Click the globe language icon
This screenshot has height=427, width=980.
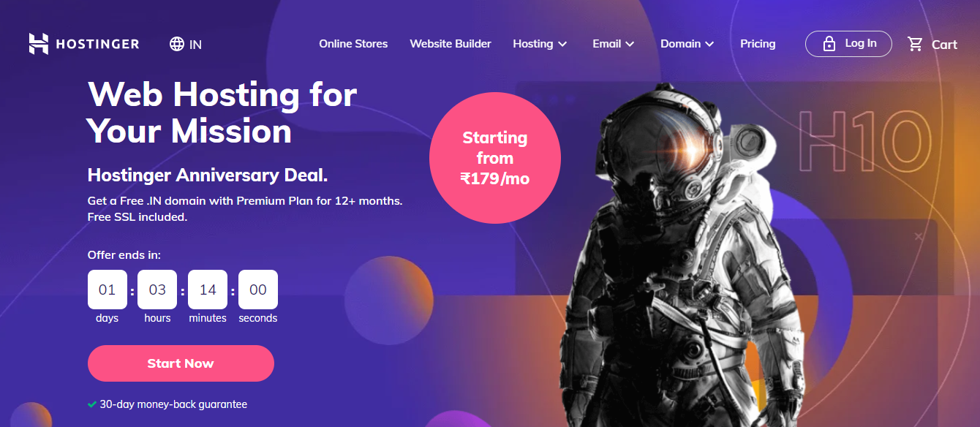coord(176,44)
